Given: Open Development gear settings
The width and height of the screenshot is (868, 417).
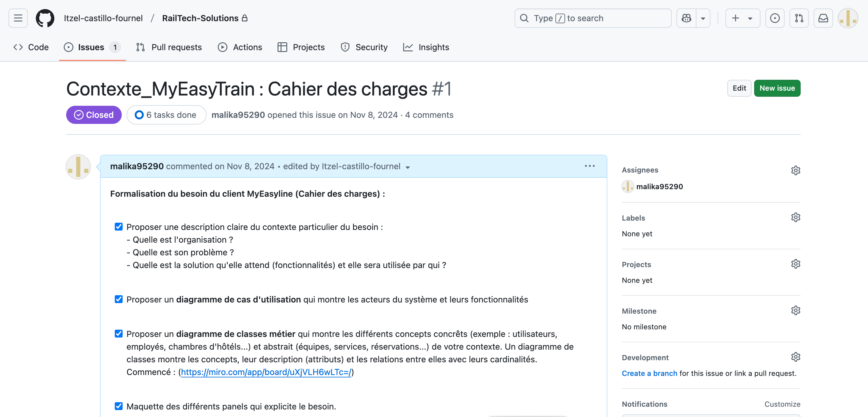Looking at the screenshot, I should 795,357.
